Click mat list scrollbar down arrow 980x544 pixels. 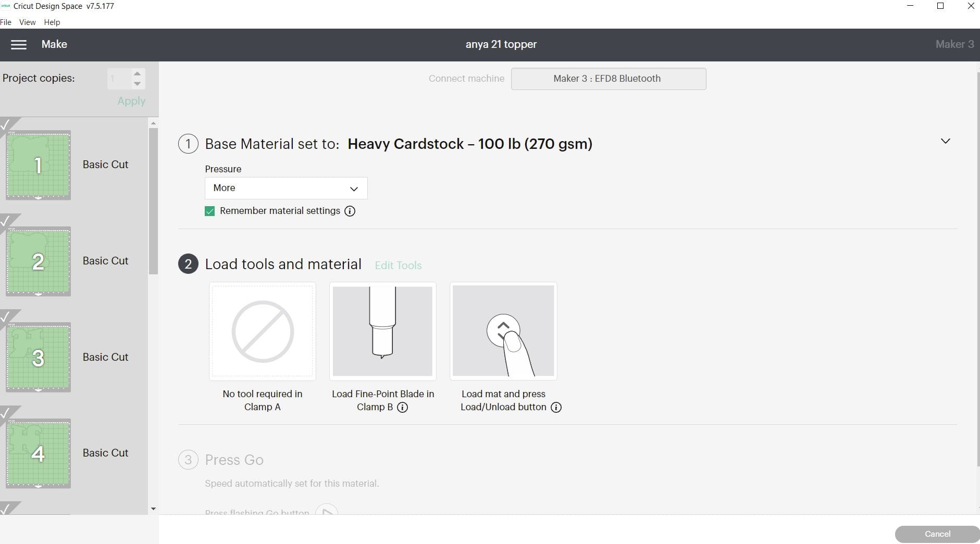(153, 509)
